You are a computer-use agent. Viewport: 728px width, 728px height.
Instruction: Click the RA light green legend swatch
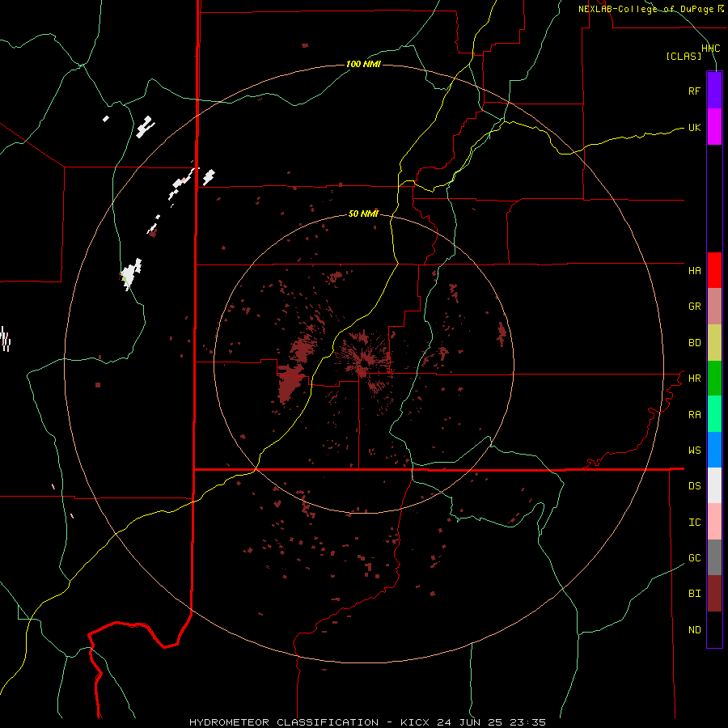click(x=714, y=414)
